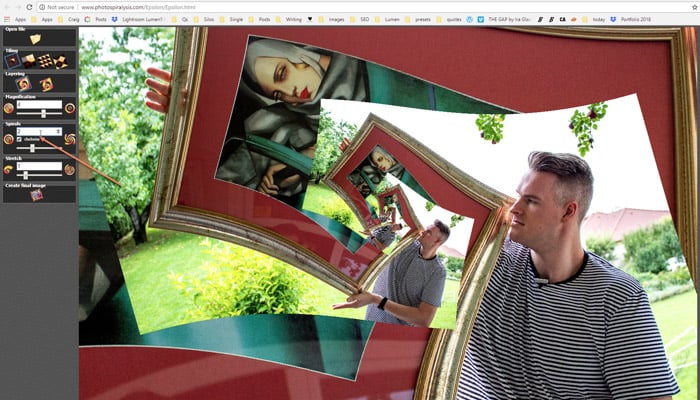Open the presets bookmarks folder
Viewport: 700px width, 400px height.
pyautogui.click(x=417, y=20)
